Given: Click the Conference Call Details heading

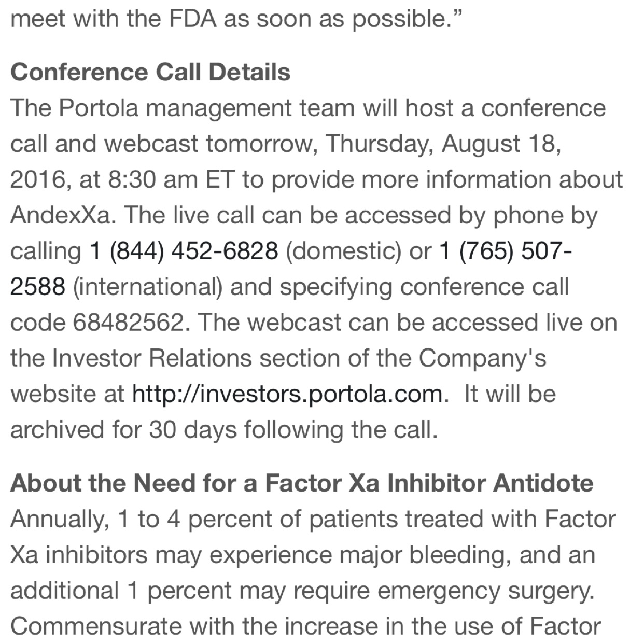Looking at the screenshot, I should (150, 72).
